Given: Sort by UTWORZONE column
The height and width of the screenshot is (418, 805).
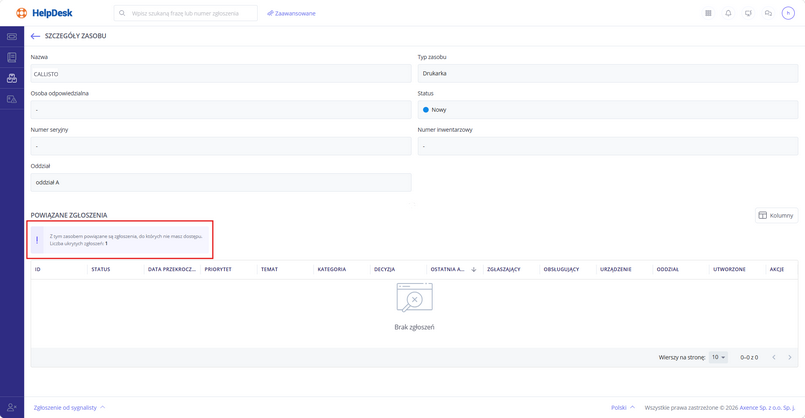Looking at the screenshot, I should pyautogui.click(x=729, y=269).
